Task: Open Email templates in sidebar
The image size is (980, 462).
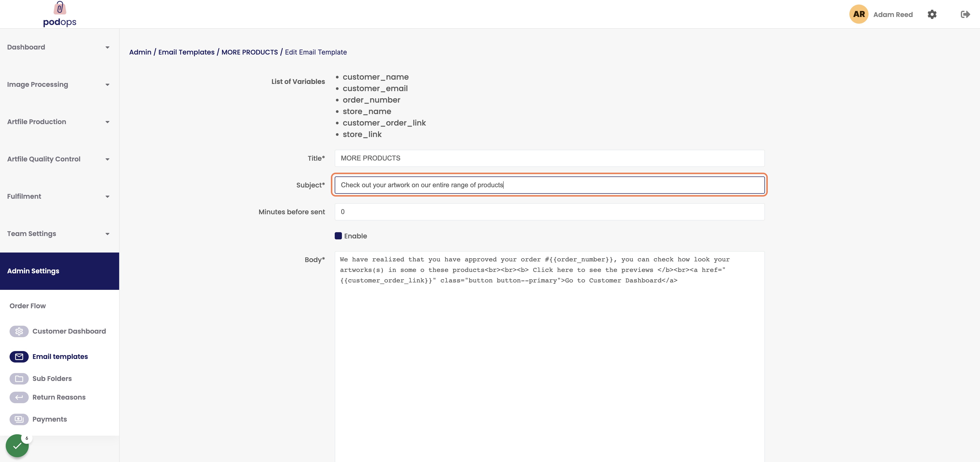Action: [60, 357]
